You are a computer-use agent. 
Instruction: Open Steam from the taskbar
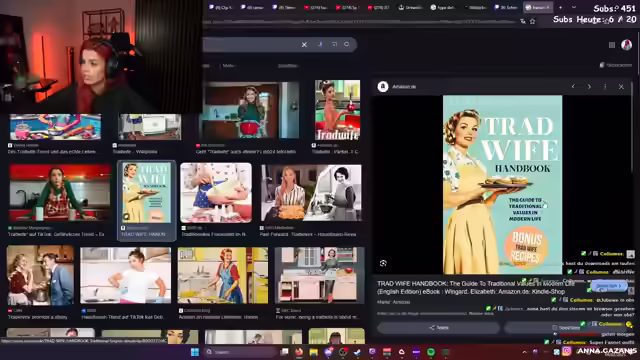click(358, 352)
